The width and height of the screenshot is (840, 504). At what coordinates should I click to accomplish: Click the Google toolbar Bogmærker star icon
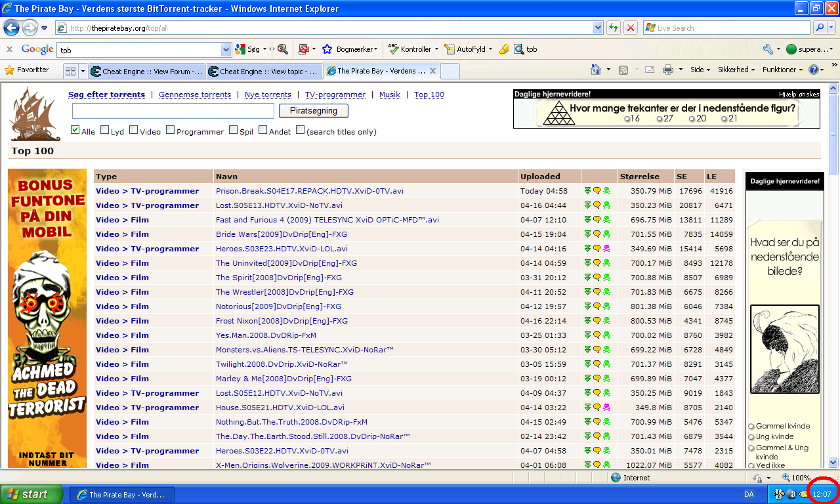click(x=327, y=49)
